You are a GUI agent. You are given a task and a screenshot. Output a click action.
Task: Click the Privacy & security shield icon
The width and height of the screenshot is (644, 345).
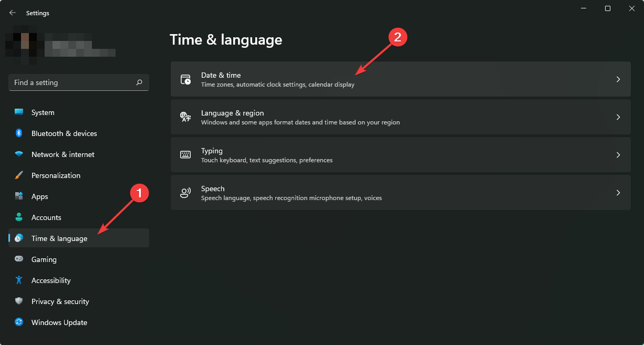(x=19, y=301)
